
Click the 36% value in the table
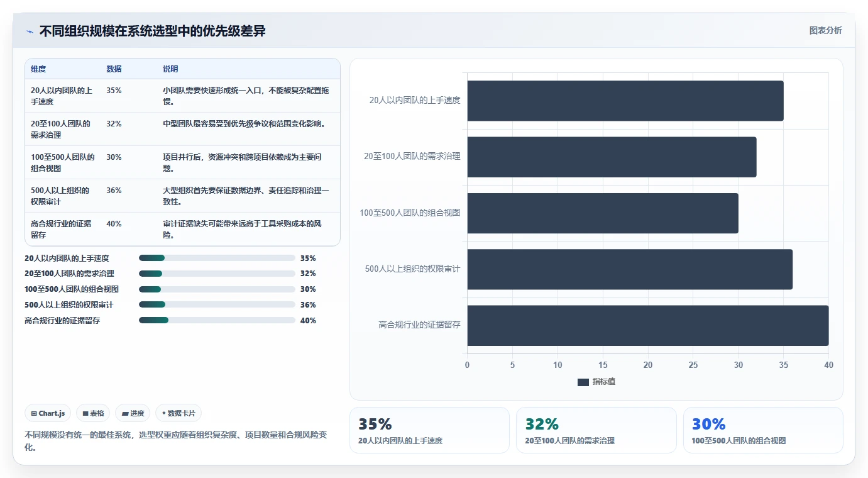point(114,190)
